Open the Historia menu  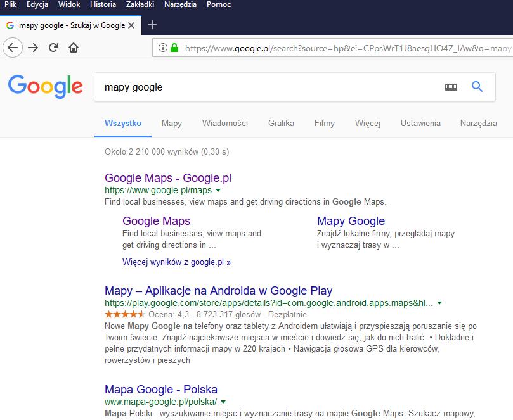tap(103, 4)
